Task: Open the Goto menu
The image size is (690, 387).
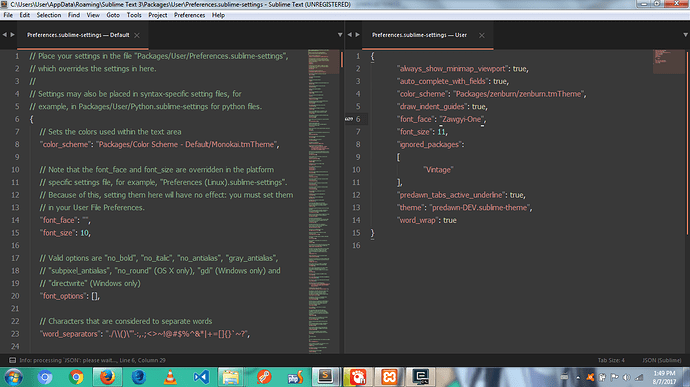Action: pos(113,15)
